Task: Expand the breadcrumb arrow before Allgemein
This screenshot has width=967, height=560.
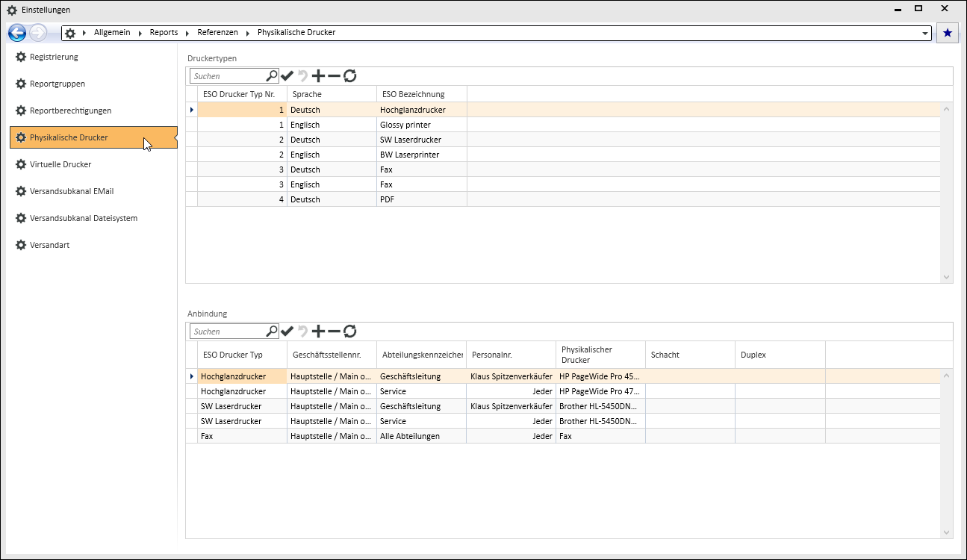Action: pyautogui.click(x=86, y=33)
